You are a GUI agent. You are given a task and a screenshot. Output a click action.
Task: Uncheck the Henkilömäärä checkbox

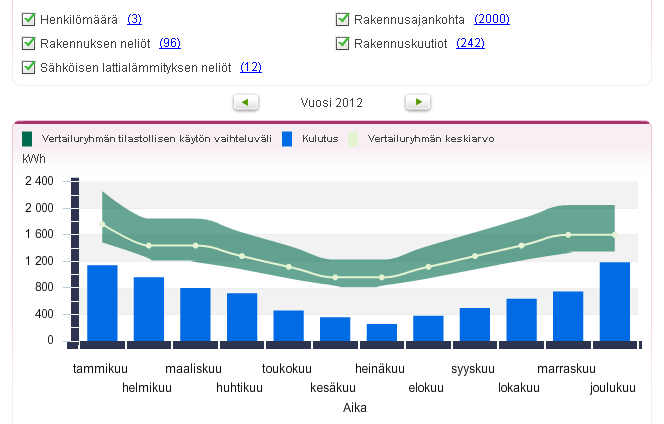(x=28, y=19)
